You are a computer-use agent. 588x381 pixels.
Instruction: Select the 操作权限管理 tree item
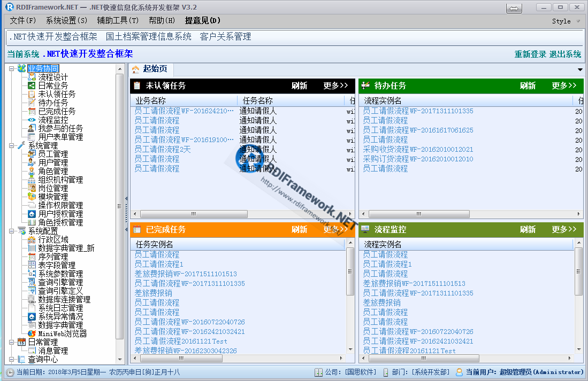[x=61, y=205]
